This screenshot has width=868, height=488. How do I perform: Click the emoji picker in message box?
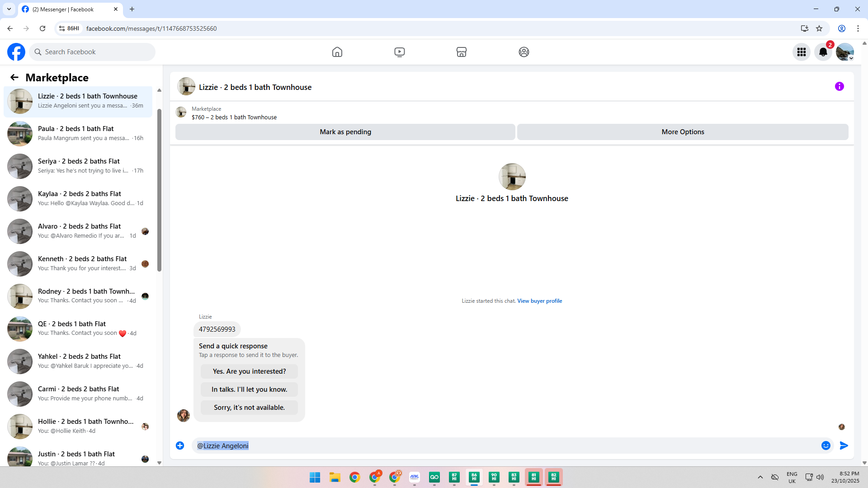(x=826, y=446)
